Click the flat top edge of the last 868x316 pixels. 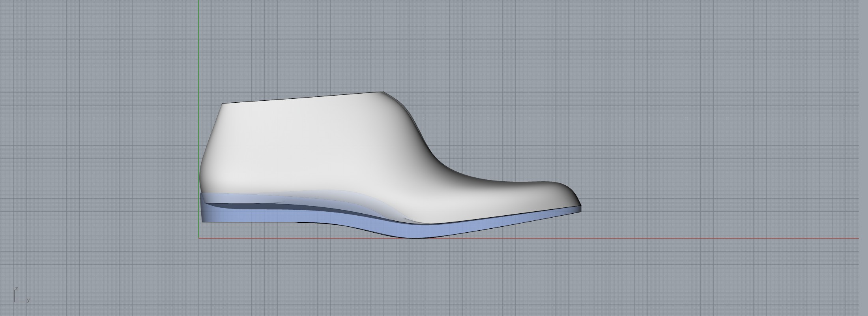[x=304, y=98]
